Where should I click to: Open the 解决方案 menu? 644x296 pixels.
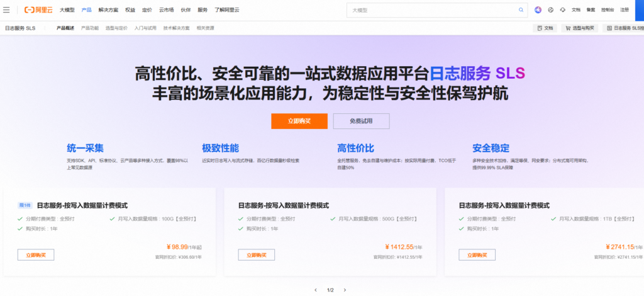(108, 10)
